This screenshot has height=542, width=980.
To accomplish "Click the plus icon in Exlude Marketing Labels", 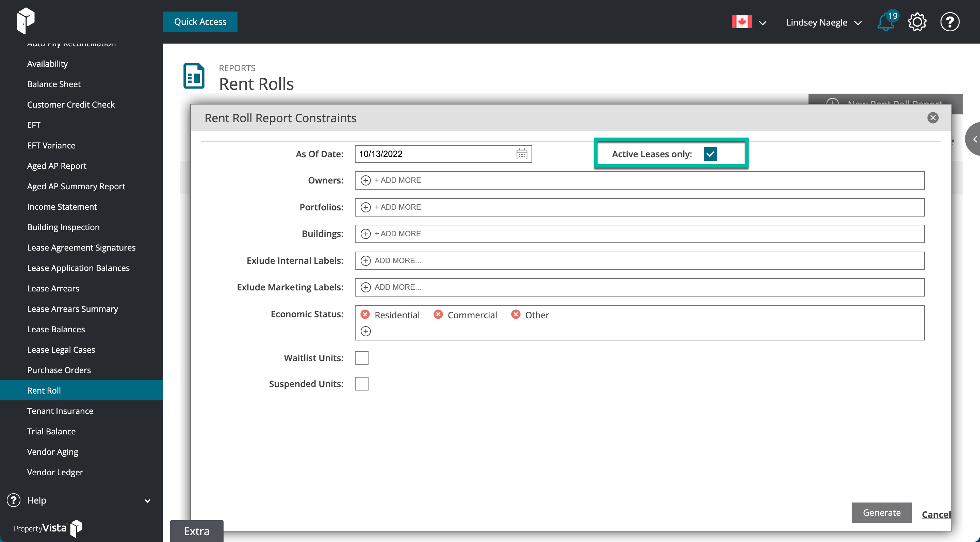I will point(365,287).
